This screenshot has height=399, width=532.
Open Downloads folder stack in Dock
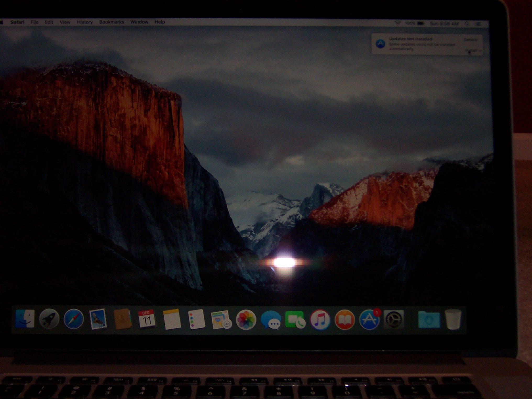(x=429, y=319)
